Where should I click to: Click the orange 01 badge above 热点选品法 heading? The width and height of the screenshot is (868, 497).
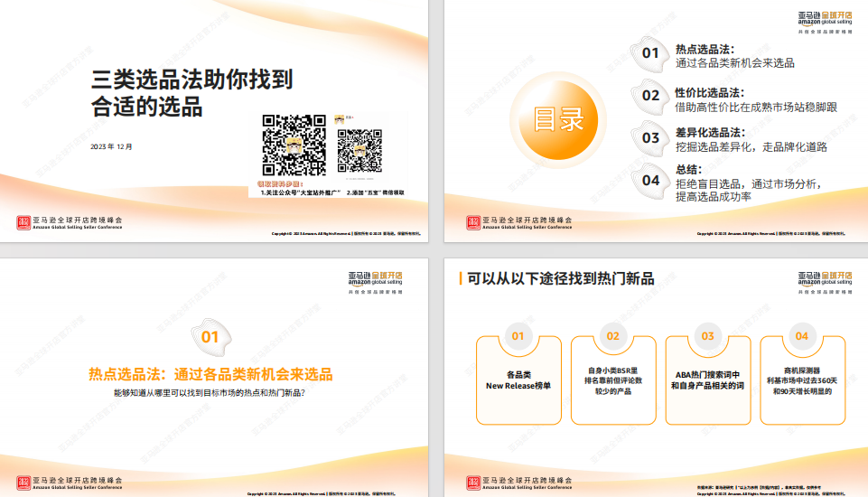210,337
